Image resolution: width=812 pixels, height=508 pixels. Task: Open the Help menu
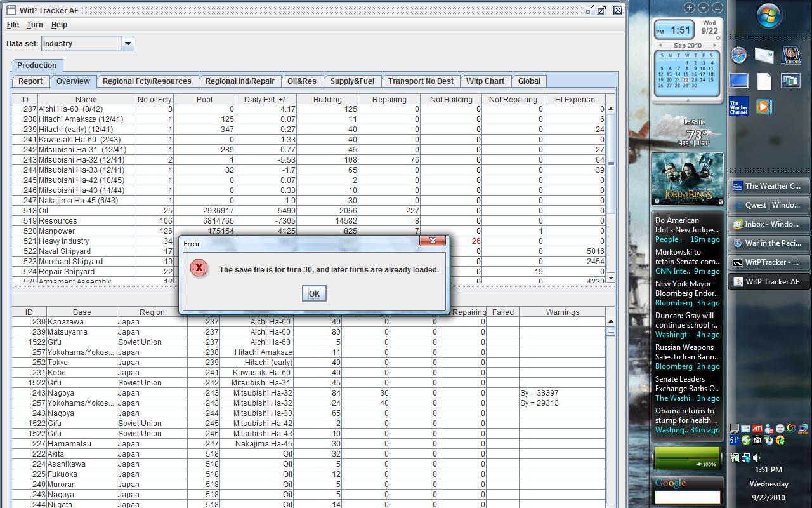tap(59, 25)
